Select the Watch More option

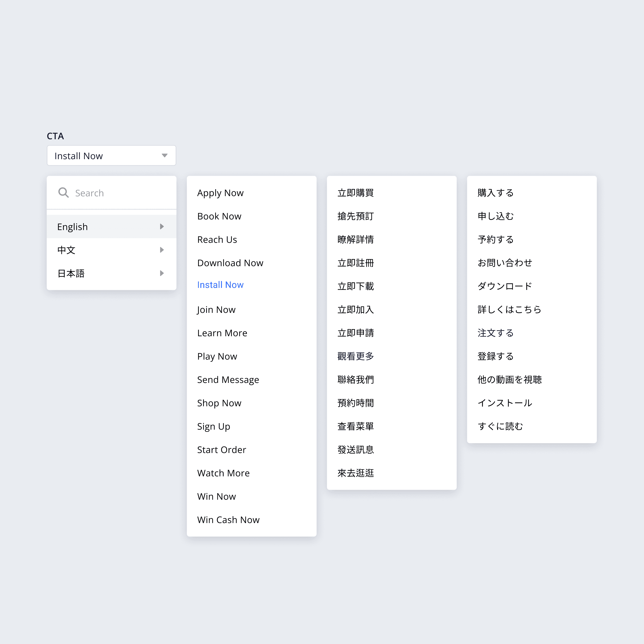tap(223, 473)
